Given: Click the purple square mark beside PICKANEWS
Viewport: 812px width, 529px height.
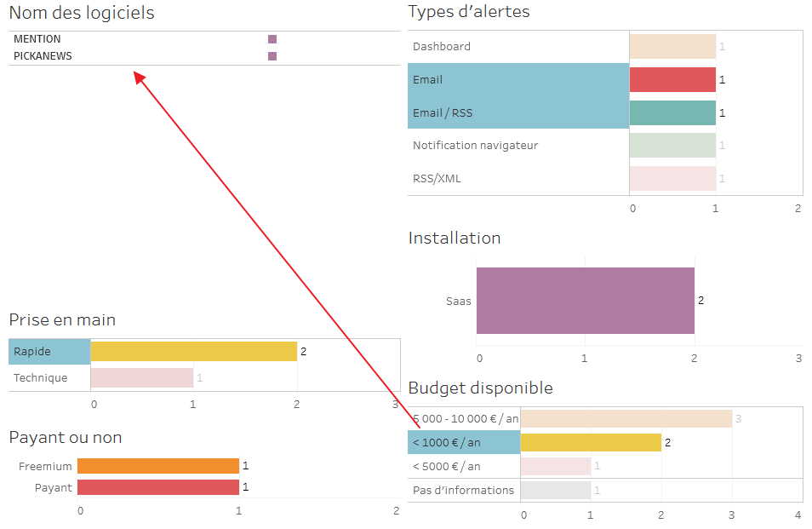Looking at the screenshot, I should 272,56.
